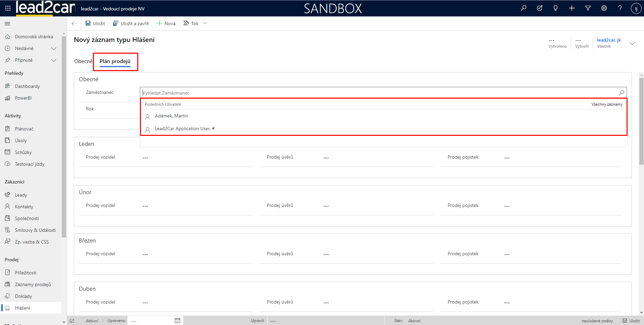
Task: Select the Plán prodejů tab
Action: 115,61
